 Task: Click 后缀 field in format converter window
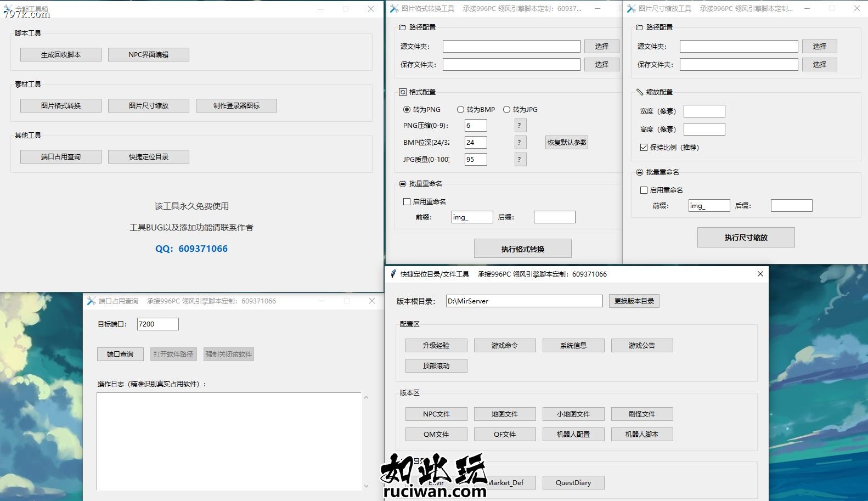pos(554,217)
